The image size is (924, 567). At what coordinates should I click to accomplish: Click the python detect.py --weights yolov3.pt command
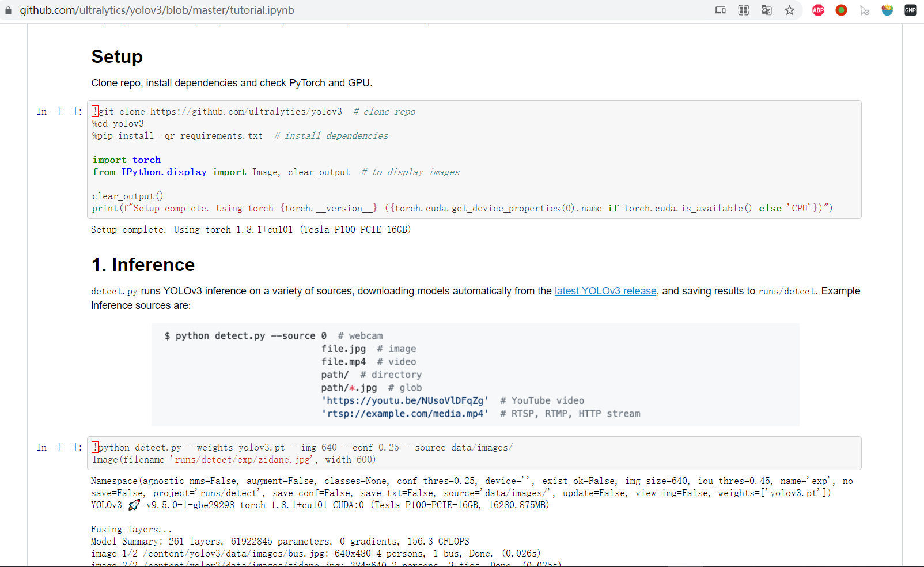click(302, 448)
